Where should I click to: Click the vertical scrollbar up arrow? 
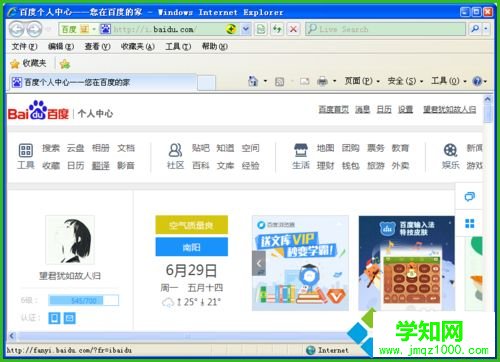click(x=487, y=99)
